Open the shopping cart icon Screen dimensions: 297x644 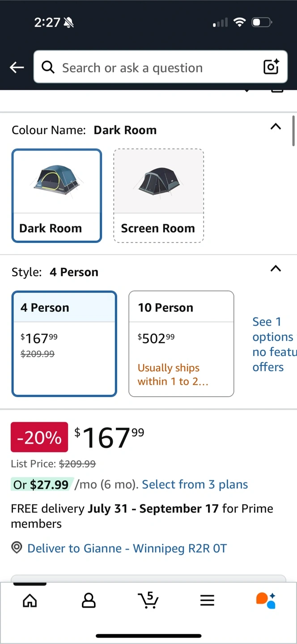tap(148, 600)
